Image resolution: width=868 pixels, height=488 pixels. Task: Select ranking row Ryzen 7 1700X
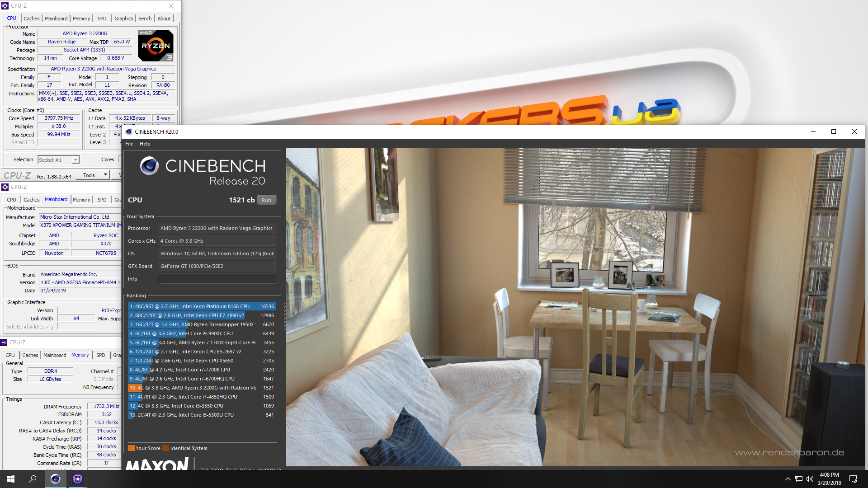pos(202,343)
